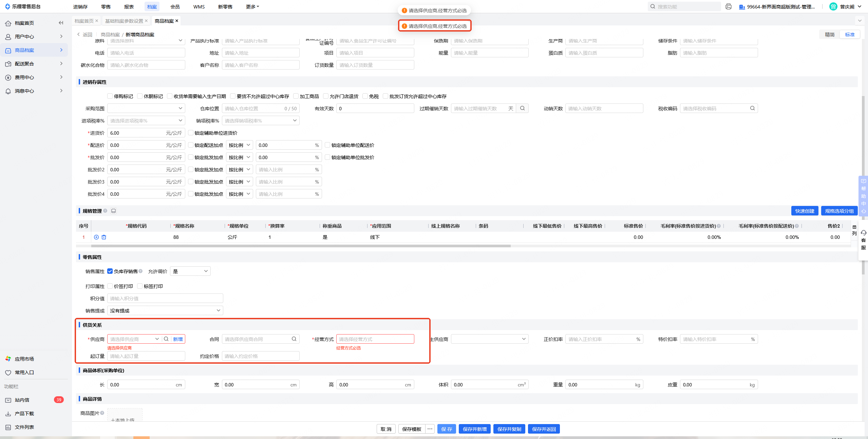Open the 更多 menu in top navigation
This screenshot has height=439, width=868.
(x=252, y=7)
